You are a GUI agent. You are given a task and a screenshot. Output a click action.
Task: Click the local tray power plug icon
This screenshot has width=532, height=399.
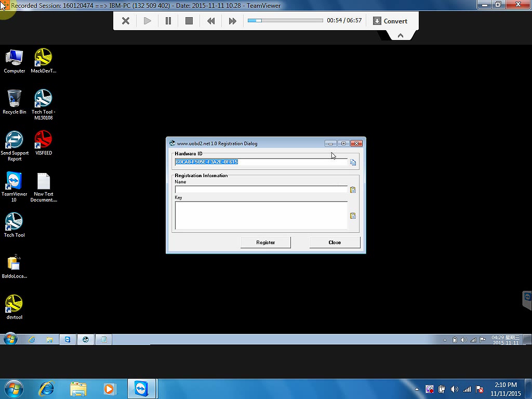(x=442, y=389)
